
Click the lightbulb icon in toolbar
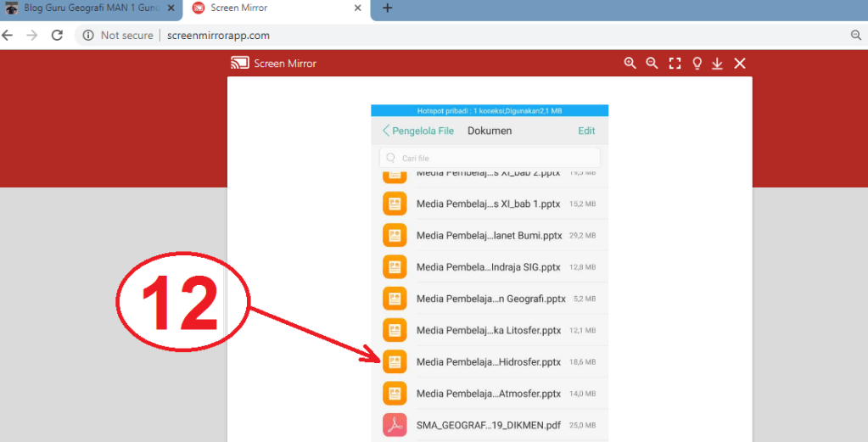tap(697, 64)
